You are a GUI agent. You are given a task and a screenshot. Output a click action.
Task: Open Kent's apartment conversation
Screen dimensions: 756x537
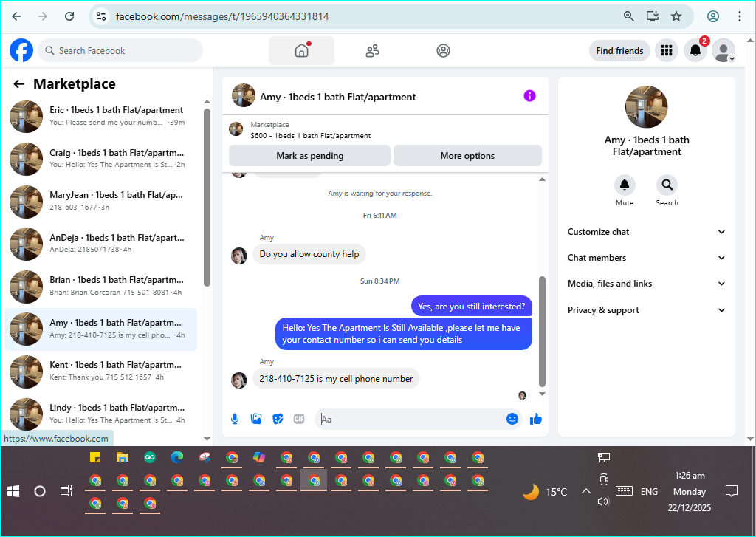pyautogui.click(x=101, y=371)
